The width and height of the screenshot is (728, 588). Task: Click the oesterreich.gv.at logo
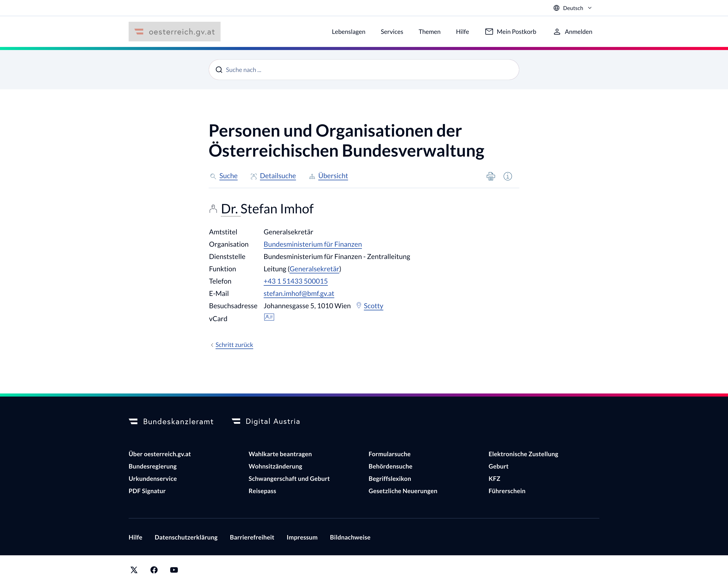pos(174,32)
